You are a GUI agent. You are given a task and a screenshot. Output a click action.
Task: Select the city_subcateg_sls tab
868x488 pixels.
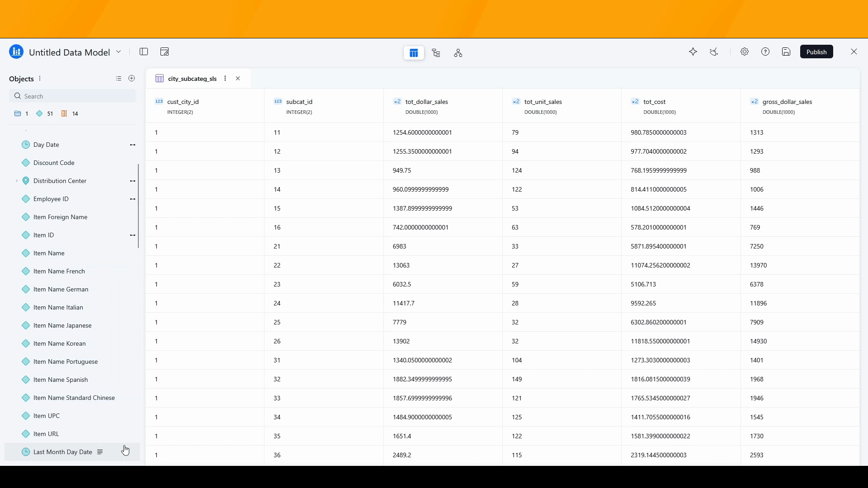tap(192, 79)
